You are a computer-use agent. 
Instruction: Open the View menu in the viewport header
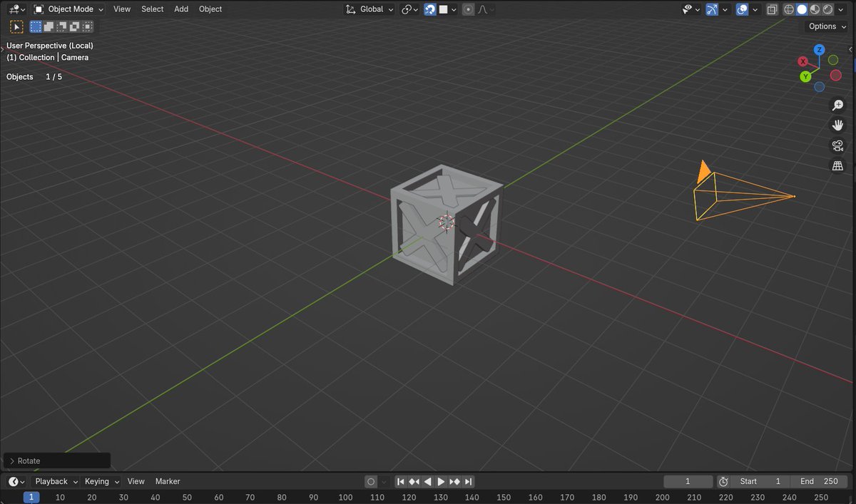pyautogui.click(x=122, y=9)
